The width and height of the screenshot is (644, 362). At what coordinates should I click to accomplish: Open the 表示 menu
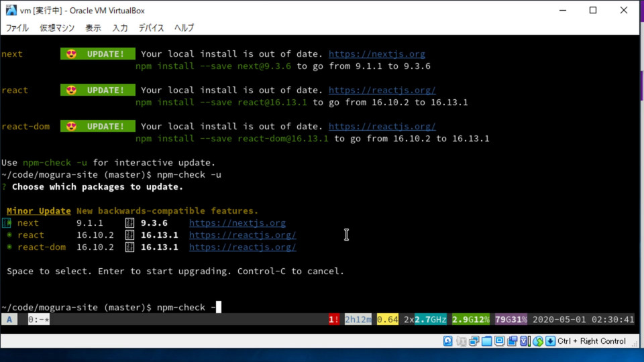coord(93,28)
